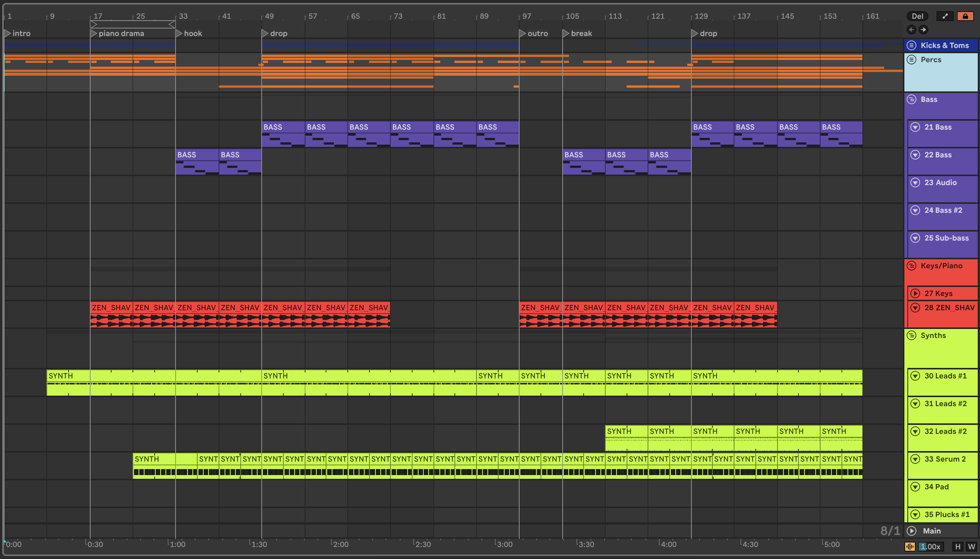The image size is (980, 559).
Task: Click the W optimize width button
Action: pos(971,546)
